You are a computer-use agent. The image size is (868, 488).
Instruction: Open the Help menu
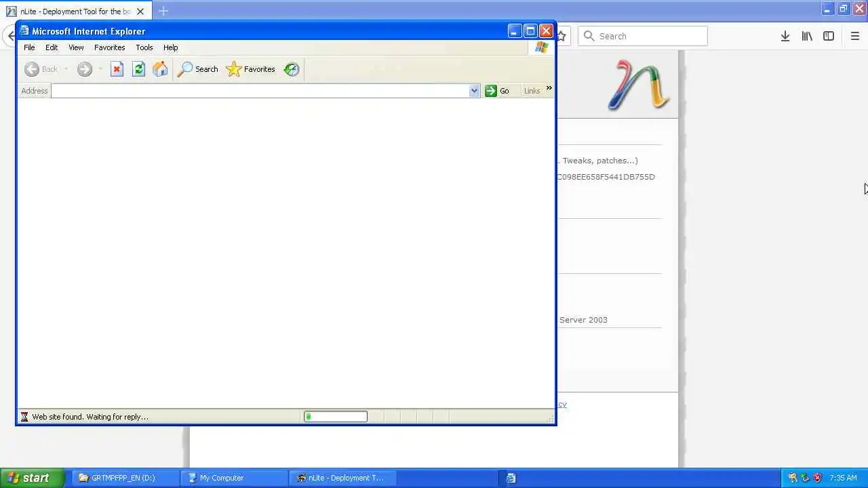[x=170, y=47]
